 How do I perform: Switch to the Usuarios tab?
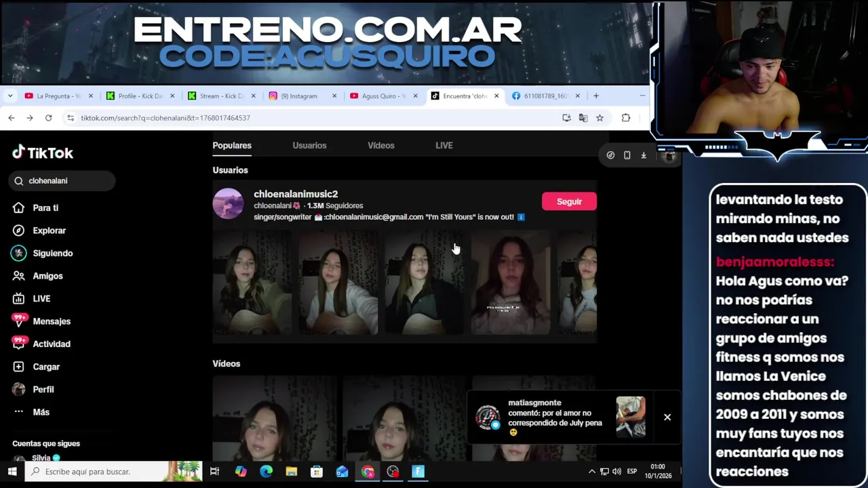click(309, 146)
